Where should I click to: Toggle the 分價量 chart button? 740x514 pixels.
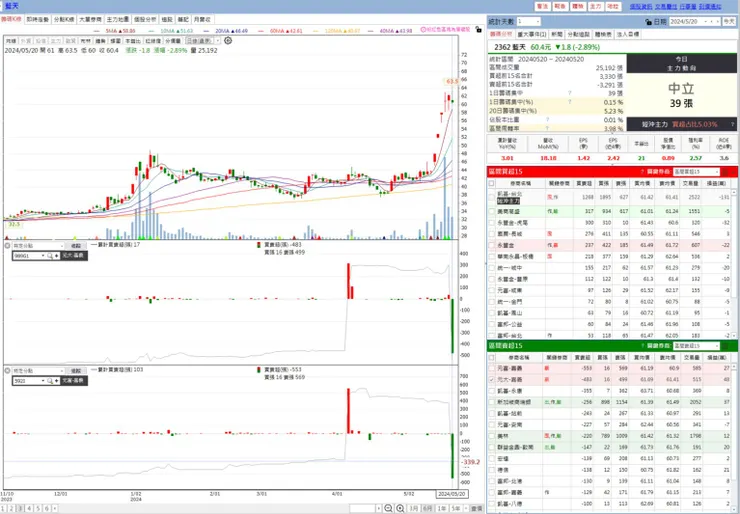tap(173, 41)
